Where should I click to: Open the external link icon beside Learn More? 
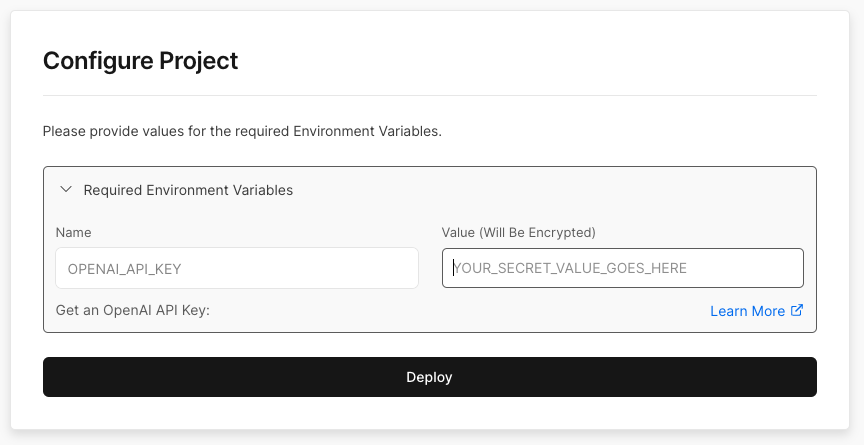(x=797, y=310)
